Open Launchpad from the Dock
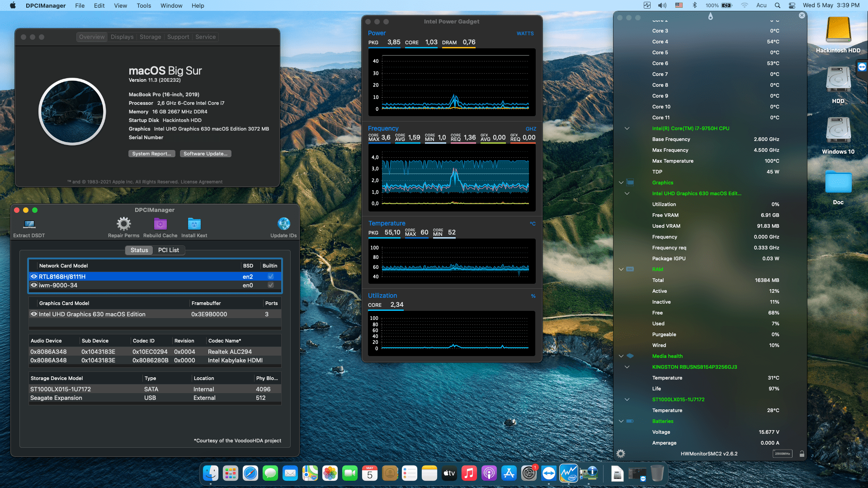The image size is (868, 488). coord(231,474)
